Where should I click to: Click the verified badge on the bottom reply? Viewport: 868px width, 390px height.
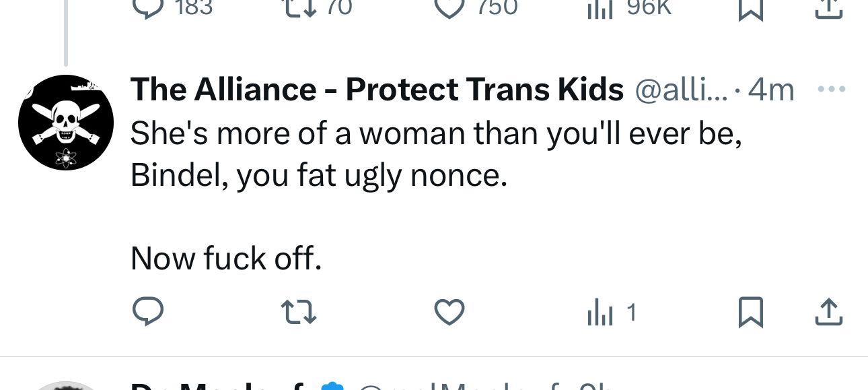tap(332, 386)
